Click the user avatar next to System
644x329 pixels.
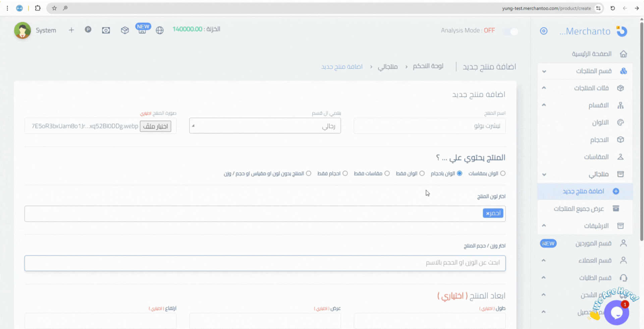click(x=22, y=31)
